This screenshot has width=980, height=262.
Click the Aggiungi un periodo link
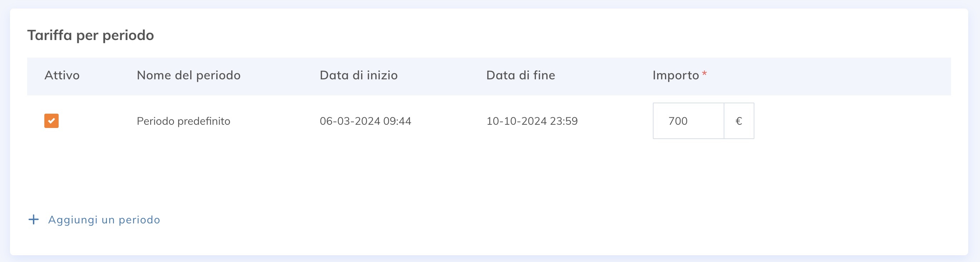[x=104, y=220]
